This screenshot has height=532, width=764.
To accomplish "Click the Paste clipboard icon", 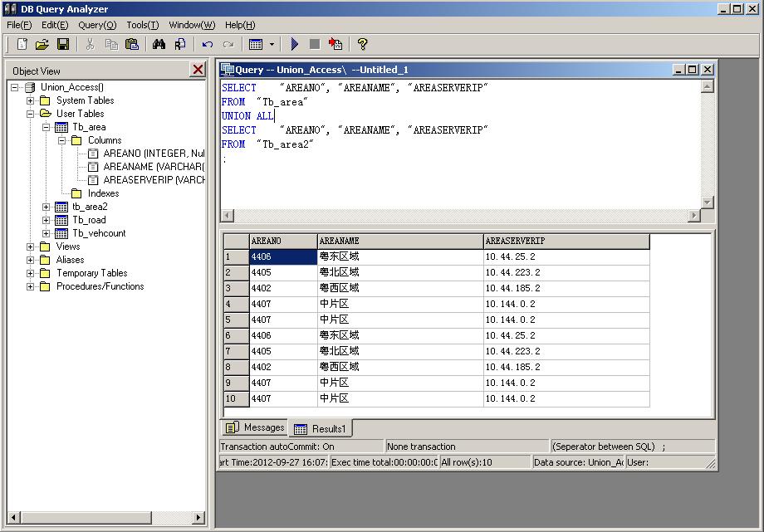I will click(131, 44).
